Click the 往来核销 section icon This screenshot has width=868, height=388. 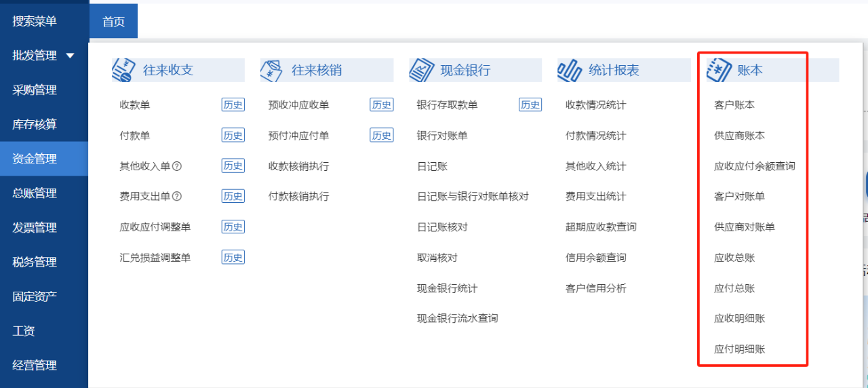tap(271, 71)
